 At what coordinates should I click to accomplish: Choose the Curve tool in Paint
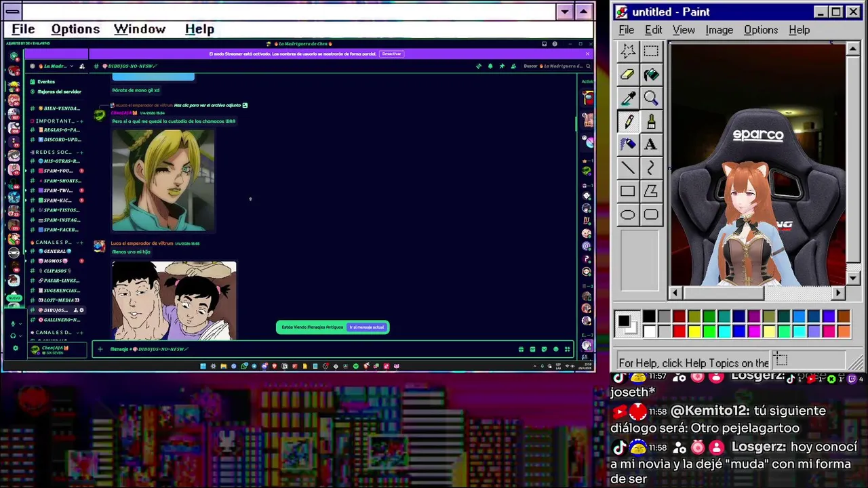tap(651, 168)
